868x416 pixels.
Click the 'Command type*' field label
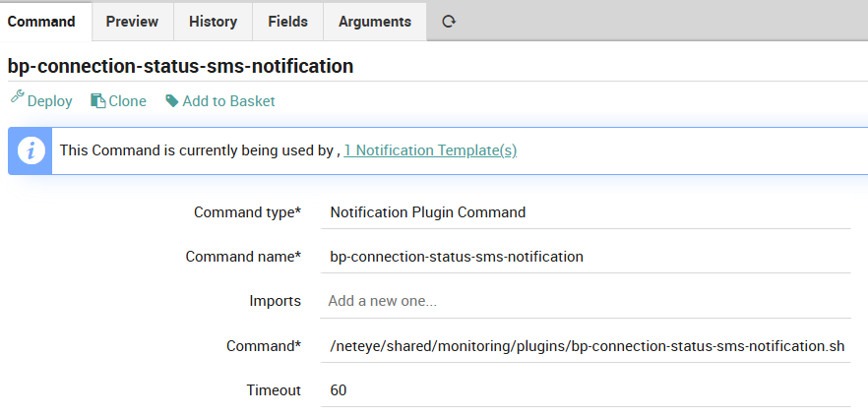pos(247,211)
